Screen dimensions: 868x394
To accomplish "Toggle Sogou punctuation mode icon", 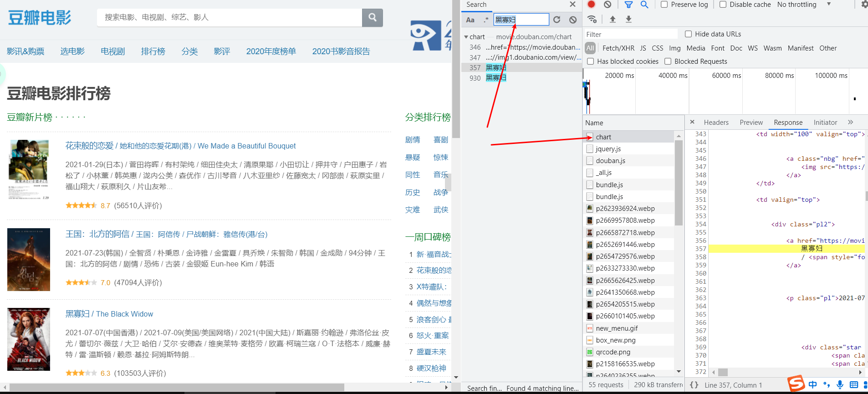I will pos(827,385).
